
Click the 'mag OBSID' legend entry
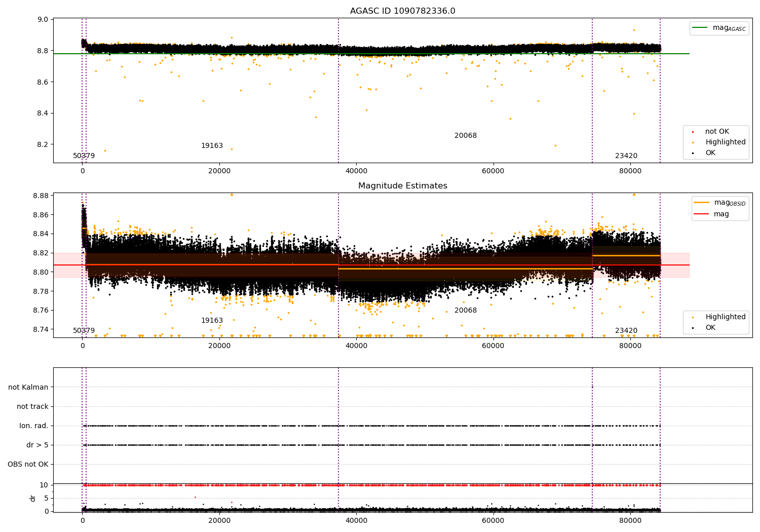pyautogui.click(x=719, y=203)
